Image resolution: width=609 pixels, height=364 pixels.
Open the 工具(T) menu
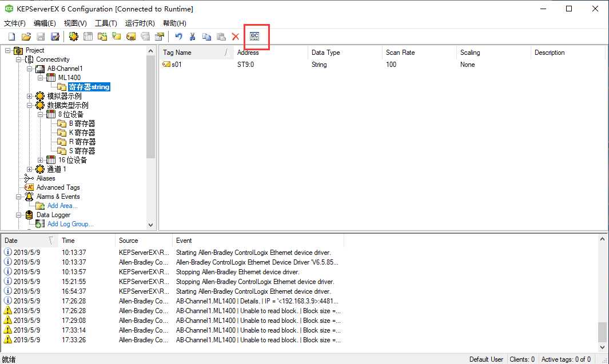(x=106, y=23)
